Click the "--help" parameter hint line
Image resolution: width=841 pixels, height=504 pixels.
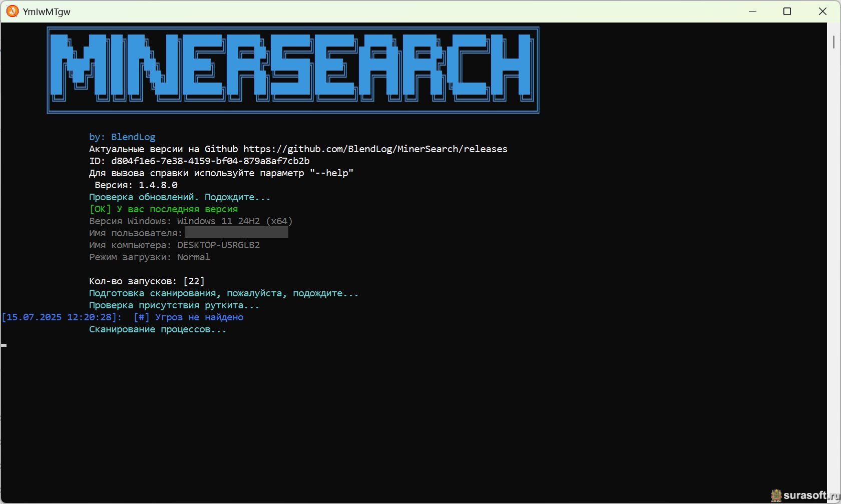[221, 173]
